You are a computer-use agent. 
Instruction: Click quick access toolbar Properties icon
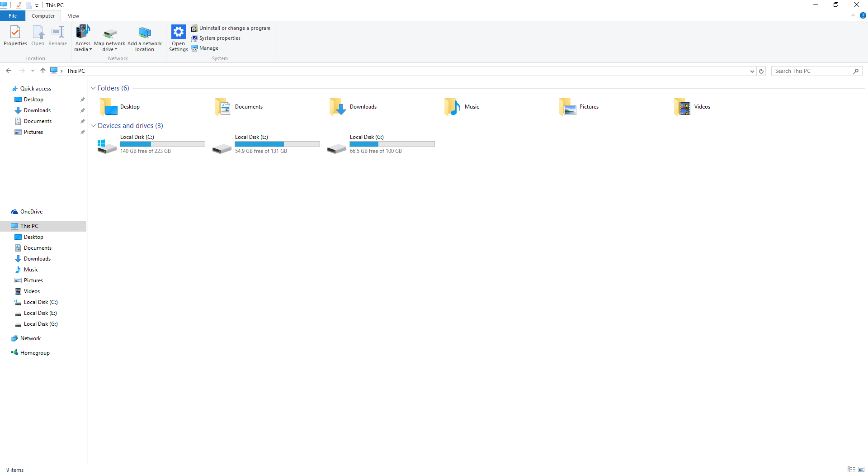19,5
